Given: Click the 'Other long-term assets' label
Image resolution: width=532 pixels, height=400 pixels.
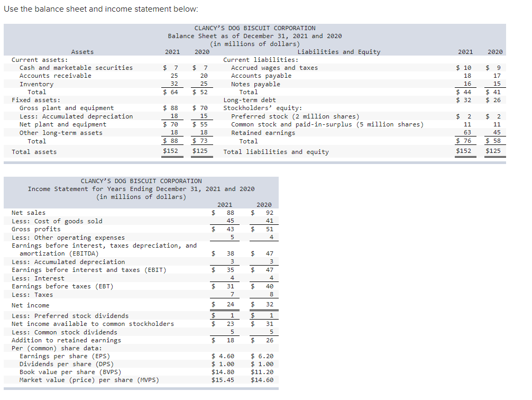Looking at the screenshot, I should 61,133.
